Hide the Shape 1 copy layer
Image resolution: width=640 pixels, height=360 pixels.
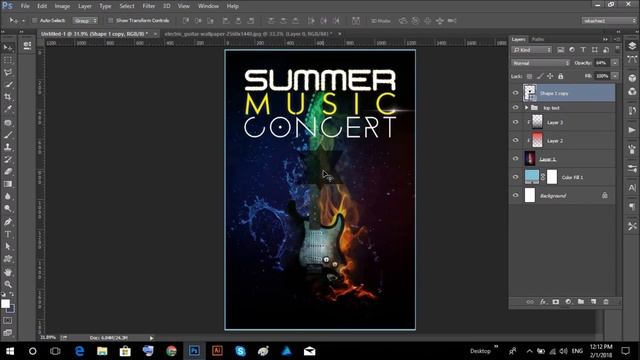pyautogui.click(x=516, y=93)
